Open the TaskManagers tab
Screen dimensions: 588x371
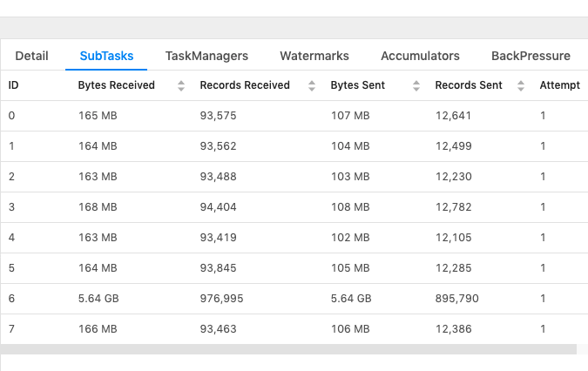pyautogui.click(x=206, y=56)
